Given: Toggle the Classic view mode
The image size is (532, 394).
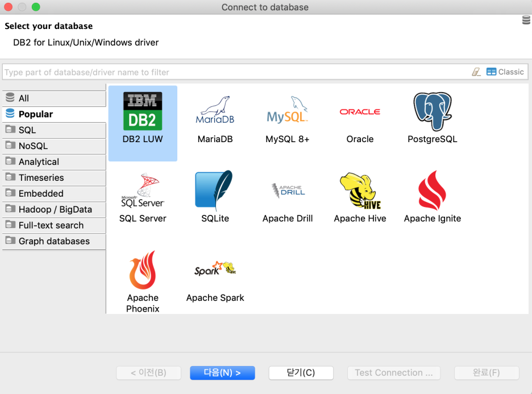Looking at the screenshot, I should (x=505, y=72).
